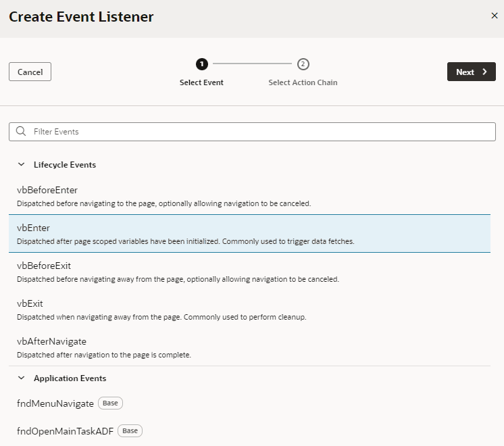Proceed with the Next button
The width and height of the screenshot is (504, 446).
pos(471,72)
